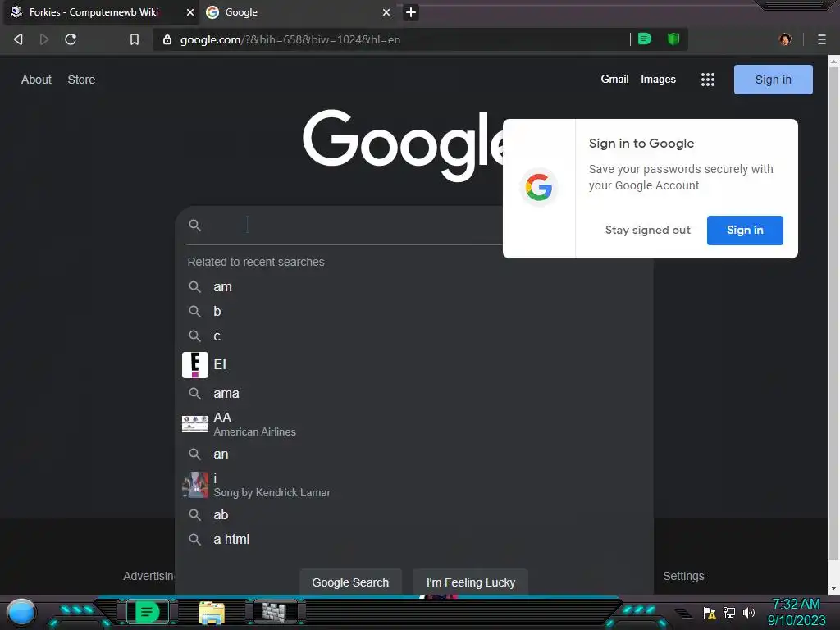Select the "b" search suggestion
The image size is (840, 630).
pos(414,311)
